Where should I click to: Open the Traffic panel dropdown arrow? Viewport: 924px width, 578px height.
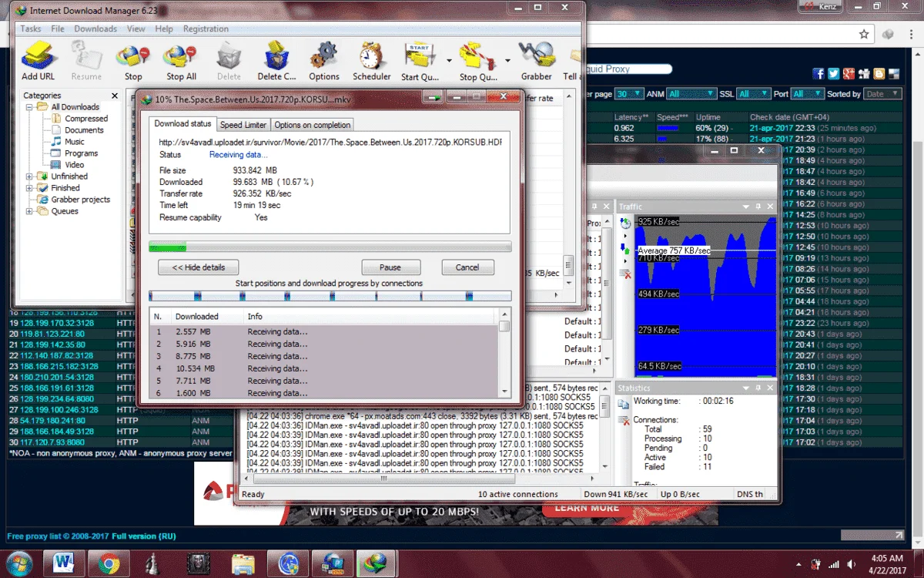(747, 207)
